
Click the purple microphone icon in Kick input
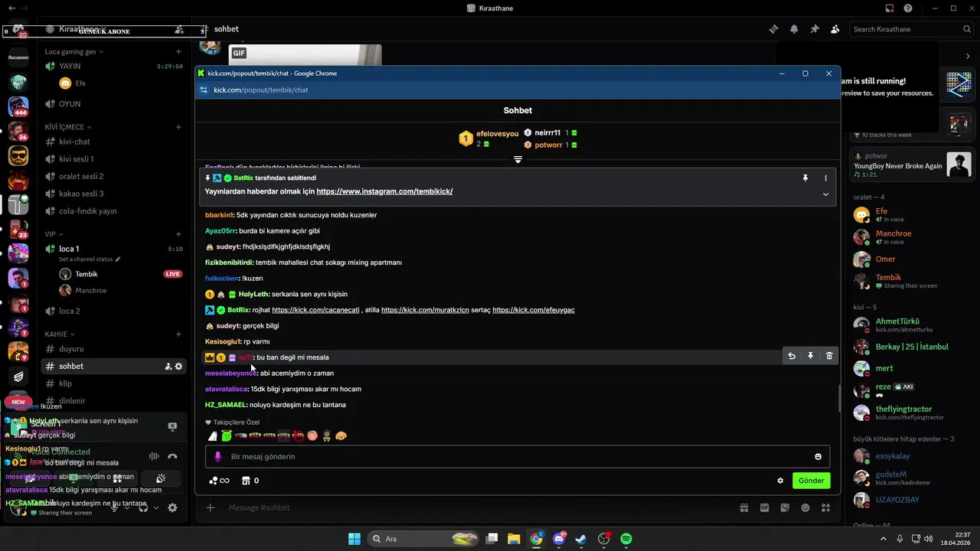pos(217,457)
